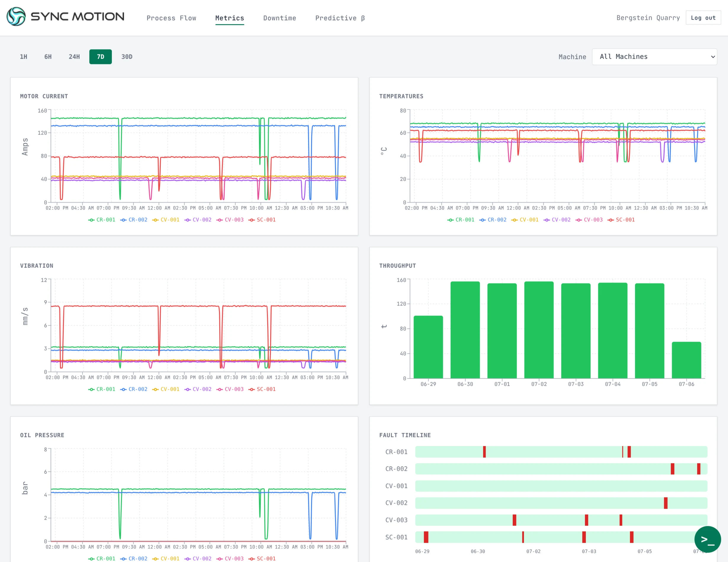Screen dimensions: 728x562
Task: Switch to the 30D time range
Action: [127, 57]
